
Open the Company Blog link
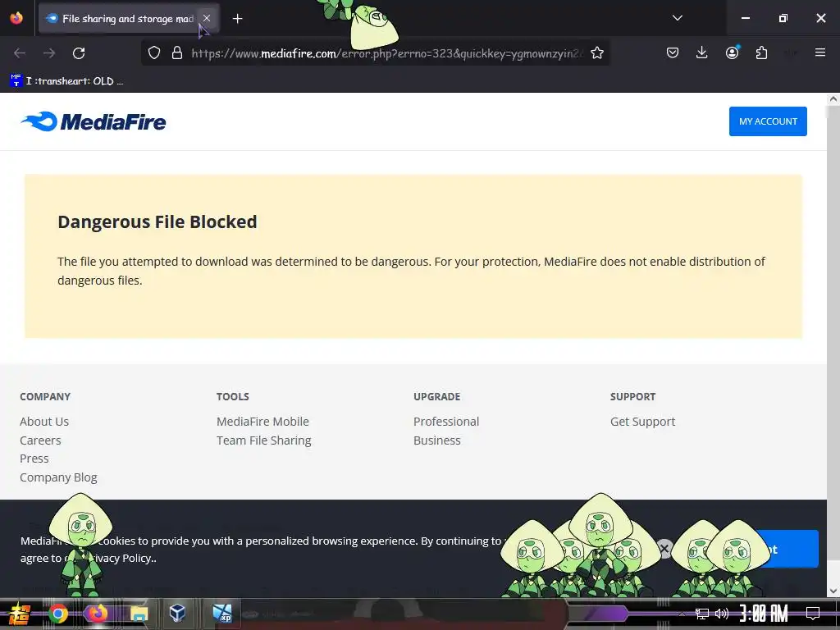pyautogui.click(x=58, y=477)
